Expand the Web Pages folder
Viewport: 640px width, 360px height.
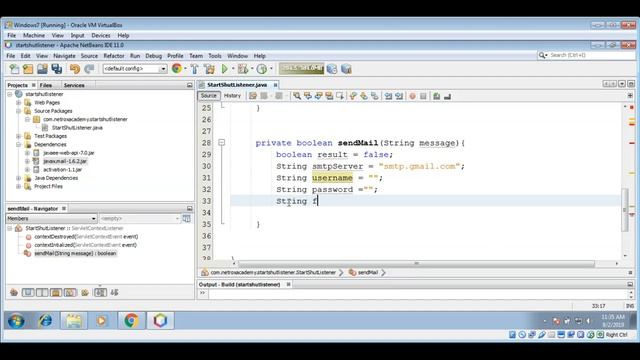18,102
